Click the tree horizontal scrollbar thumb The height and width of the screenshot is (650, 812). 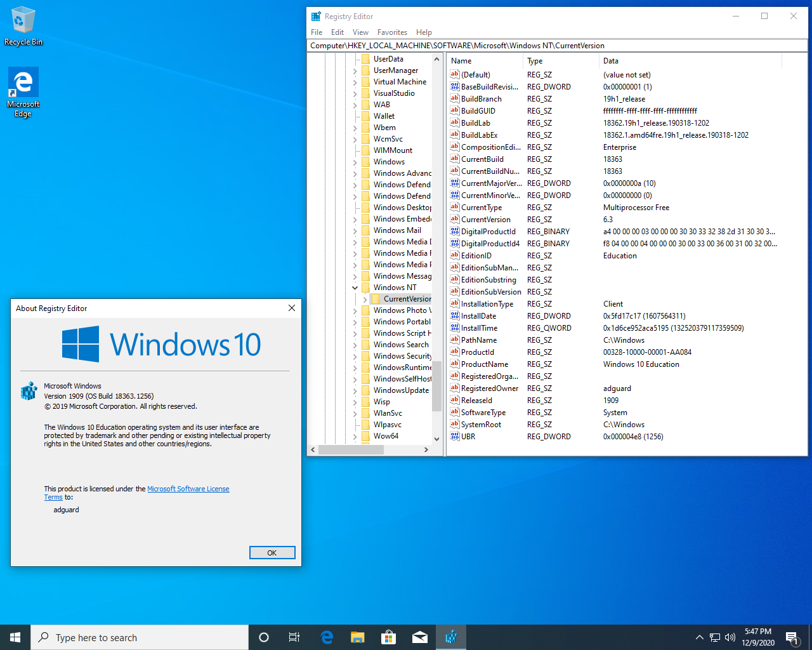point(351,449)
